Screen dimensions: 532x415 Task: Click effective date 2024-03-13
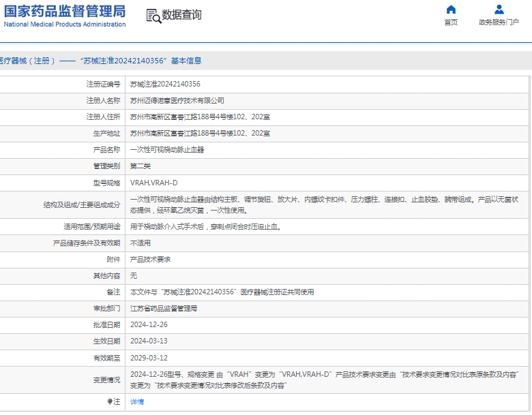point(149,341)
